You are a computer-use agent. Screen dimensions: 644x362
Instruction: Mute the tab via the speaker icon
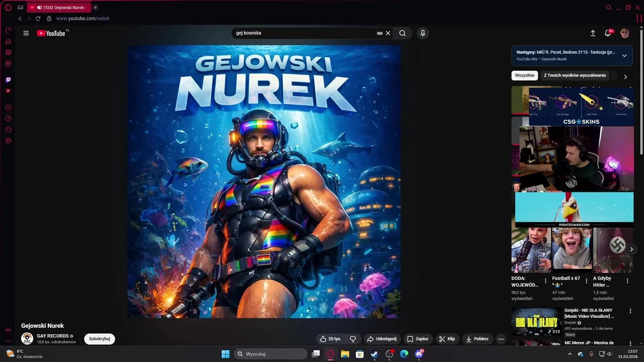(x=39, y=8)
